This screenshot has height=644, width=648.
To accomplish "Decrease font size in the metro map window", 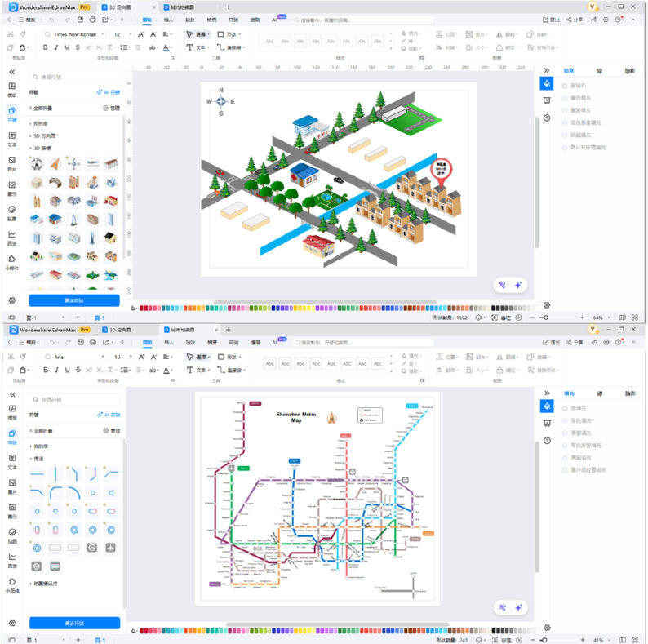I will point(153,357).
